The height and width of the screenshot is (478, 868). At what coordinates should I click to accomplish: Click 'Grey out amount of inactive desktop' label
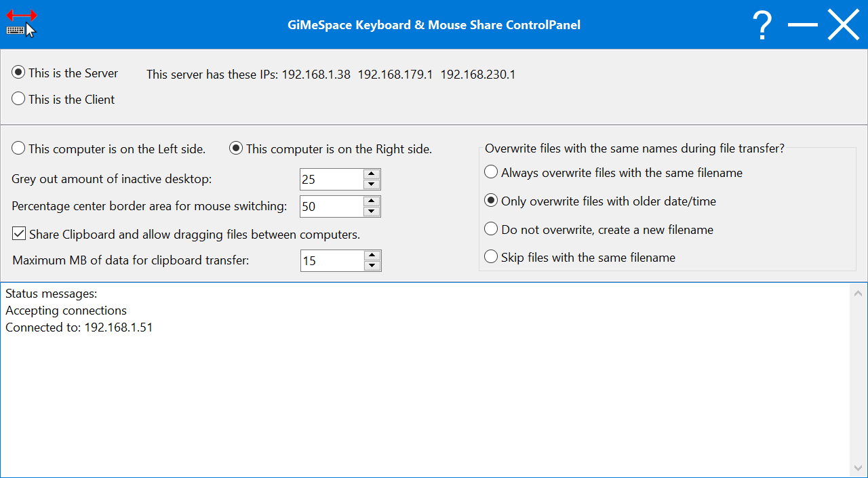click(x=112, y=179)
